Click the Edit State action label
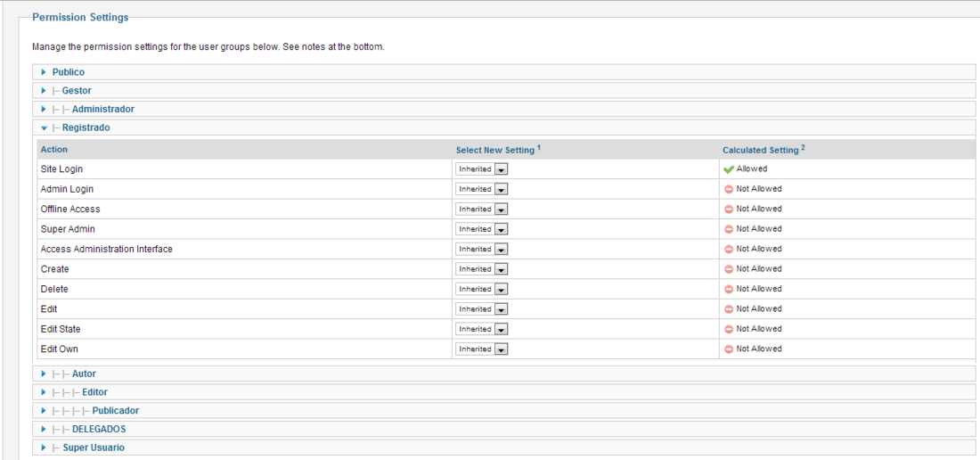980x460 pixels. (x=61, y=329)
